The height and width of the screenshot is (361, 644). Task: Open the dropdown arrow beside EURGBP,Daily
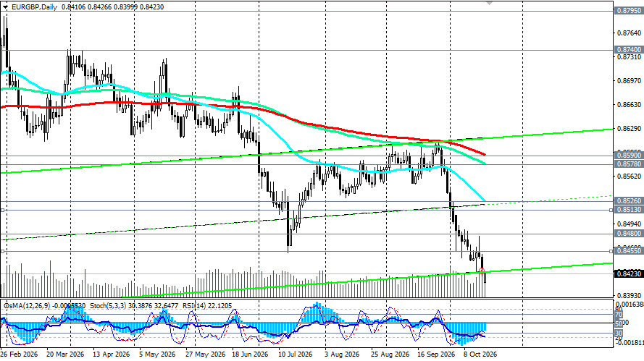click(x=5, y=7)
